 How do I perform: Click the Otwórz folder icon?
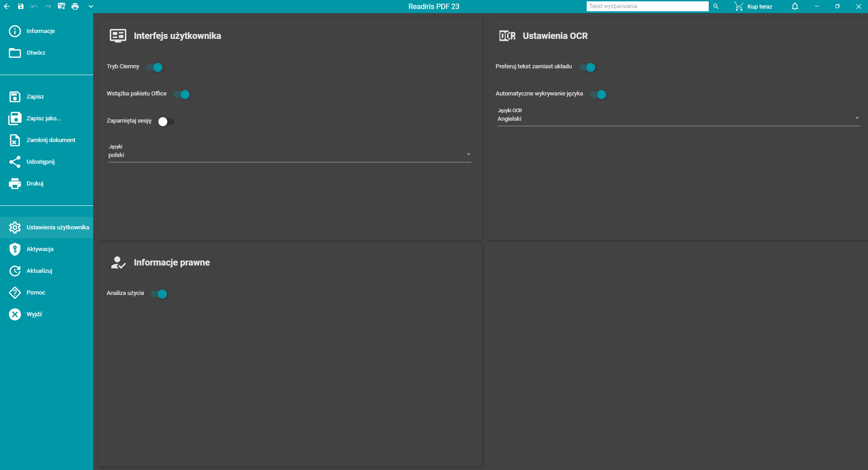[15, 53]
